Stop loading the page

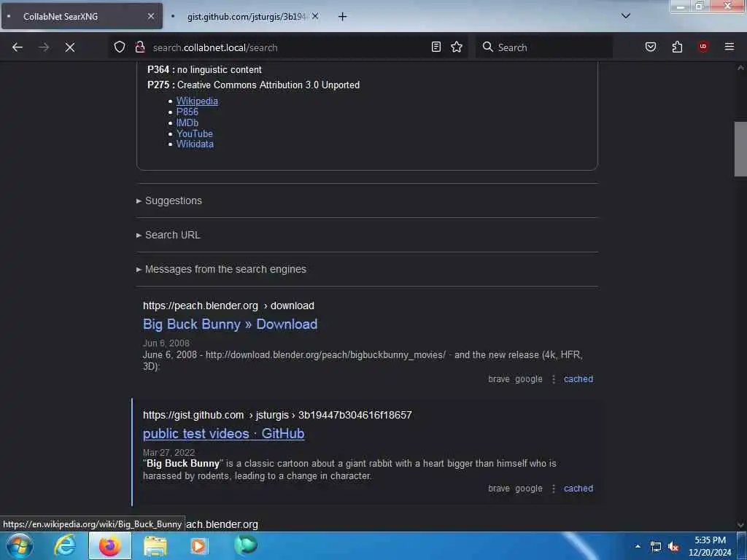pos(70,47)
